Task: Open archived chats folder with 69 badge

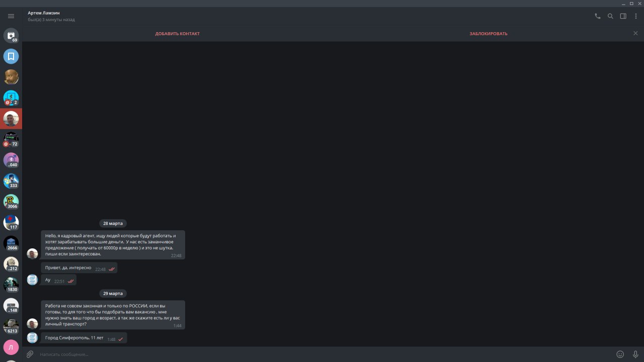Action: [x=11, y=35]
